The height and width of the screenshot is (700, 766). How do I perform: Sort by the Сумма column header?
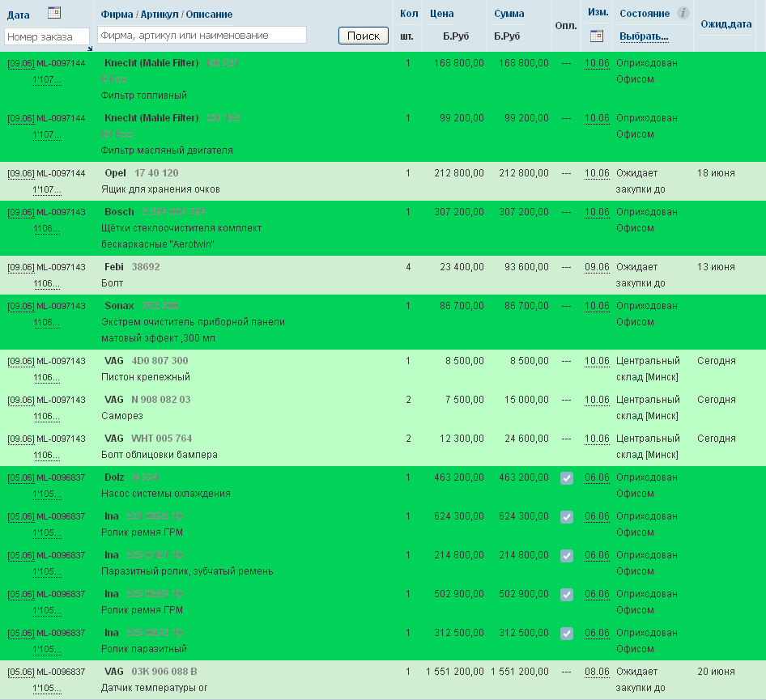click(509, 14)
